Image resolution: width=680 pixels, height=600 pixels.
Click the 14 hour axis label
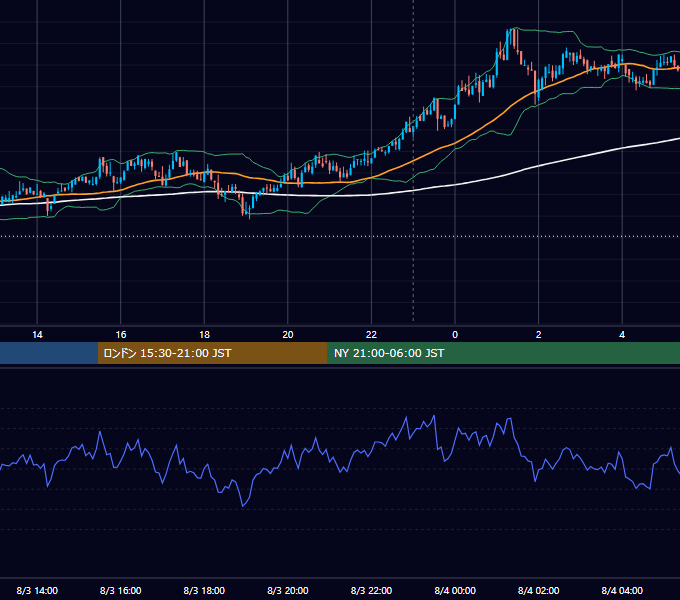pos(37,335)
